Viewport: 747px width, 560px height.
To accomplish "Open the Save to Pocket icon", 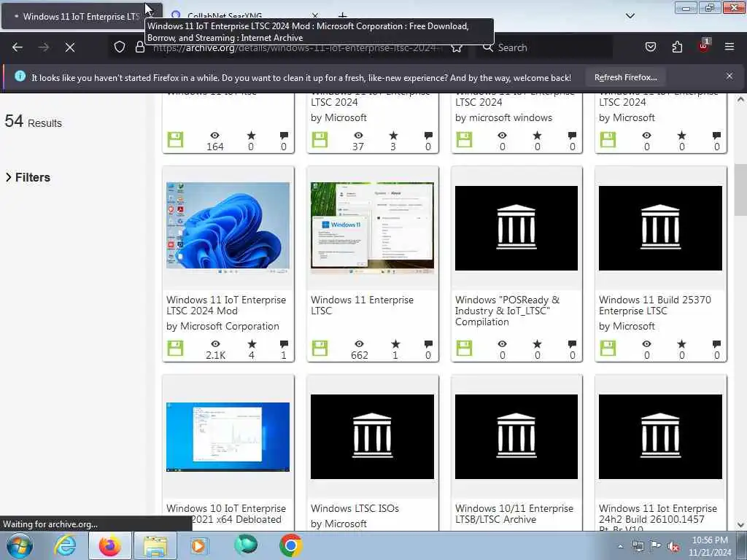I will click(650, 47).
